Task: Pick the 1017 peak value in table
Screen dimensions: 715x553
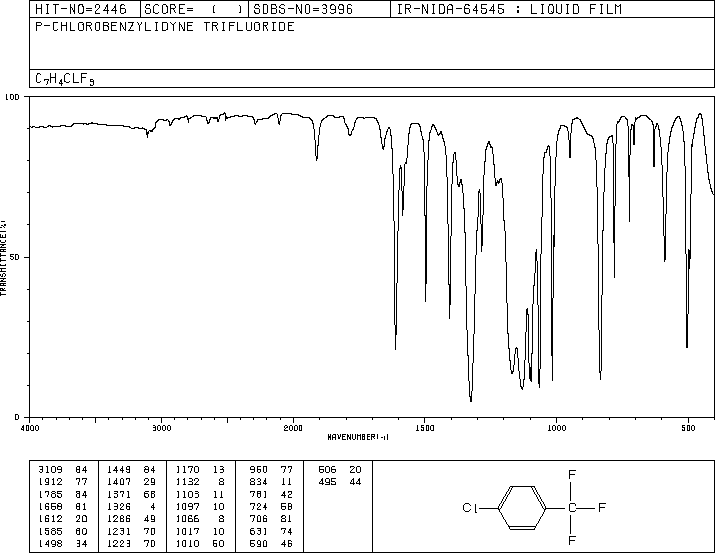Action: (187, 531)
